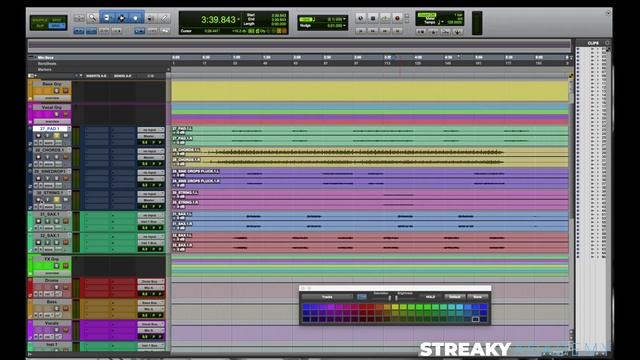This screenshot has width=640, height=360.
Task: Select Grid edit mode
Action: point(57,26)
